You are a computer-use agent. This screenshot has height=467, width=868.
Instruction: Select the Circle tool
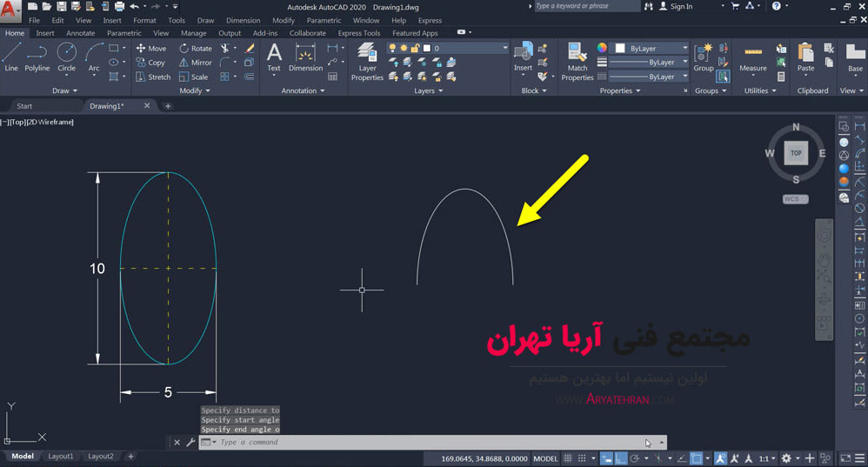66,57
